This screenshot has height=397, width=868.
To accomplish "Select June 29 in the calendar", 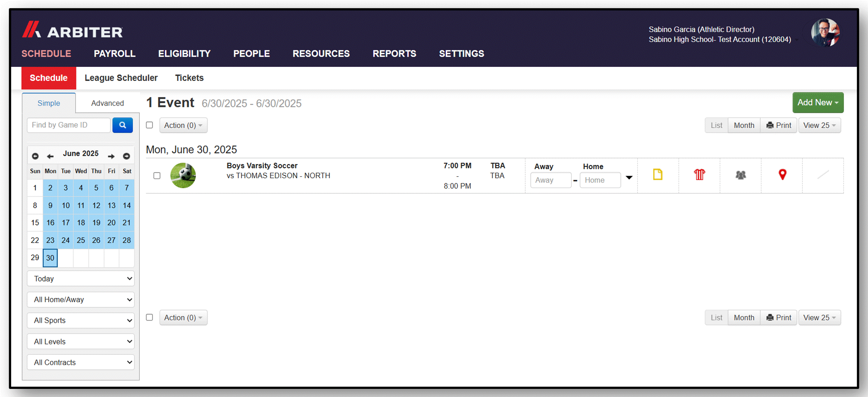I will pyautogui.click(x=35, y=258).
